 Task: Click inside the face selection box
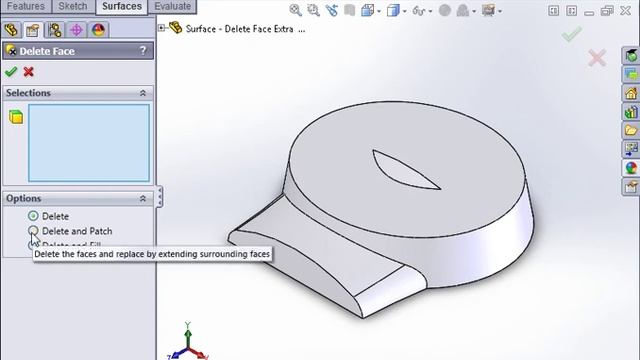click(x=89, y=143)
